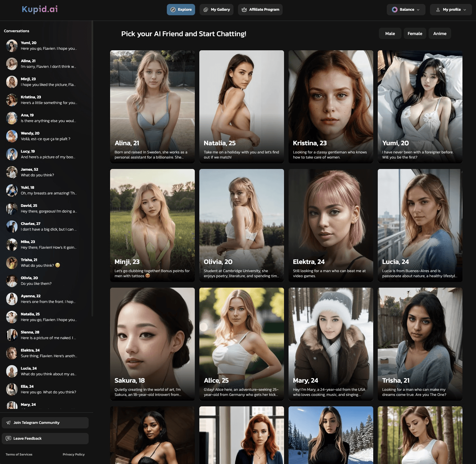476x464 pixels.
Task: Open conversation with James, 52
Action: pyautogui.click(x=45, y=172)
